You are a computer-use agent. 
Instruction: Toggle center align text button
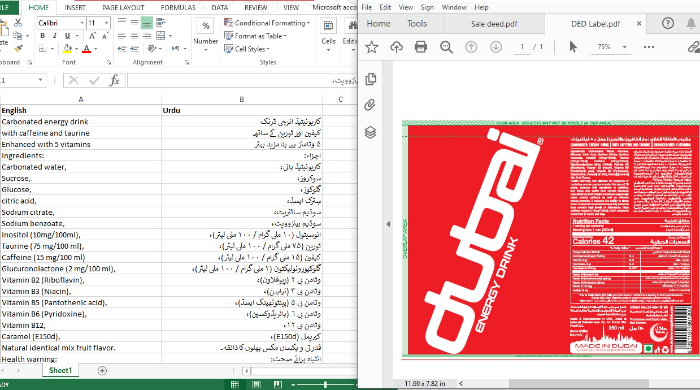[134, 36]
